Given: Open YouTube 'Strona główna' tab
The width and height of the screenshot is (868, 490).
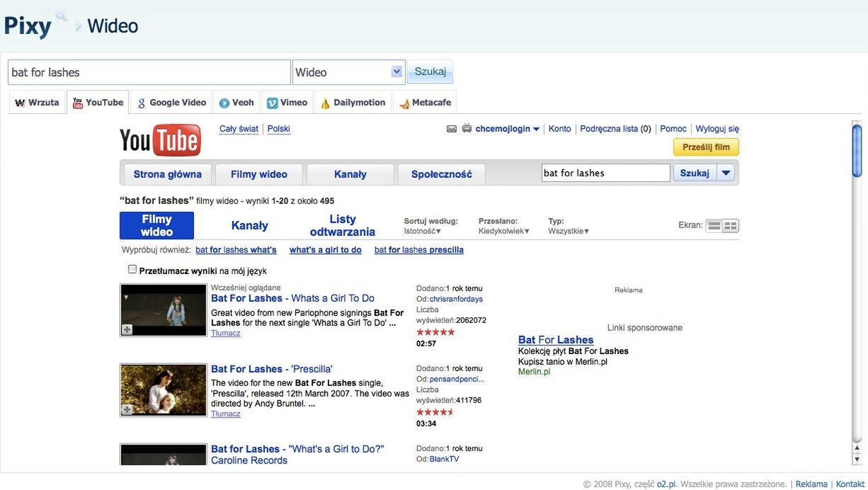Looking at the screenshot, I should 168,174.
